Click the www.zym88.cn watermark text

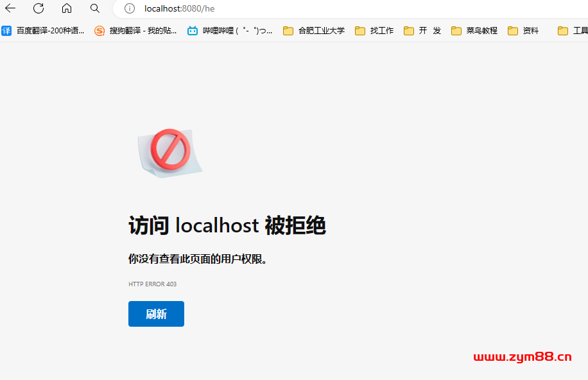coord(522,357)
